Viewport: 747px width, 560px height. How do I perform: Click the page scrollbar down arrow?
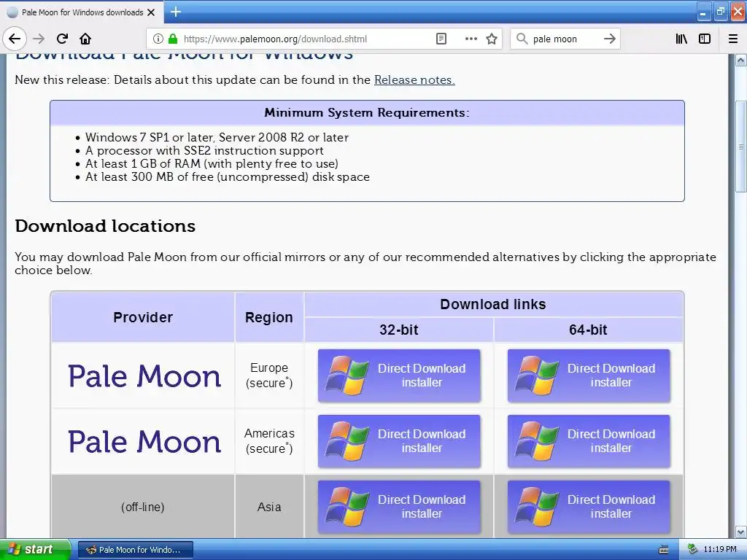[740, 532]
